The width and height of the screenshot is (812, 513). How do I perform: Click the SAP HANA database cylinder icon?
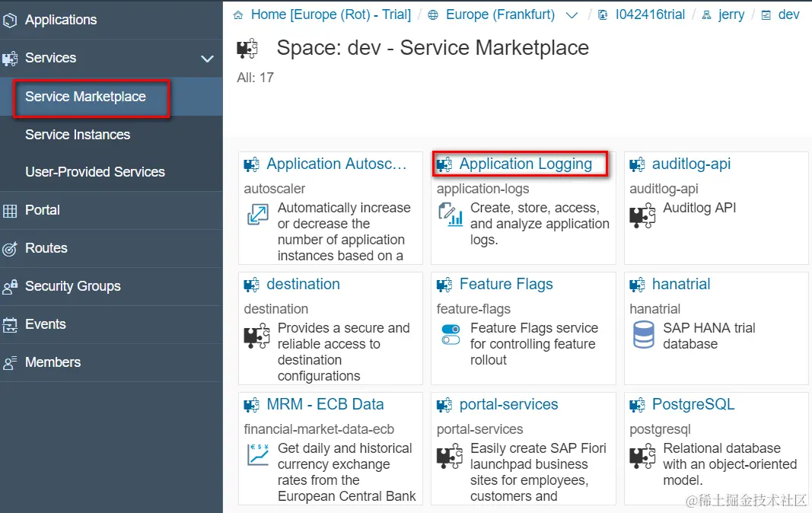(644, 335)
